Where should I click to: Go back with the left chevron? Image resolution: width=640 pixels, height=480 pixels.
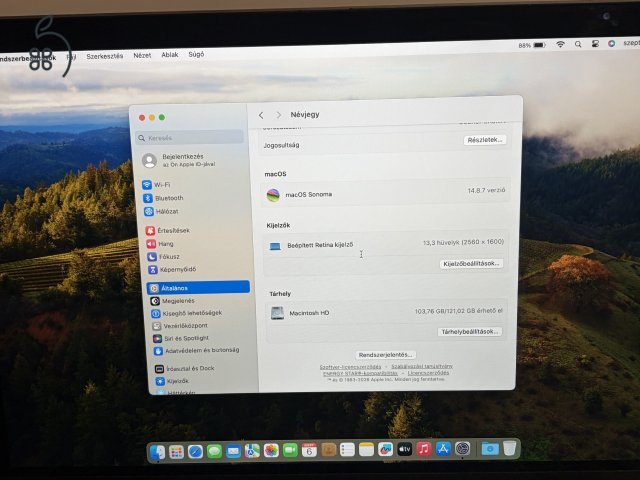pos(261,116)
